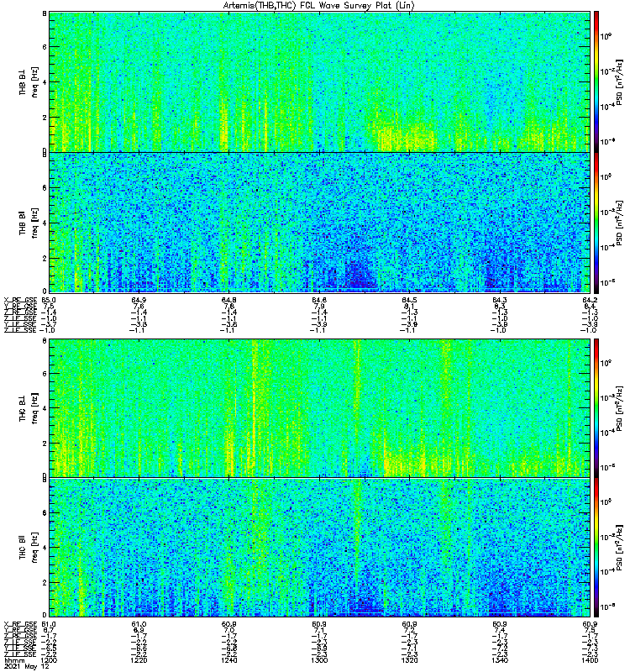Click the 1400 time axis label
Screen dimensions: 630x672
[590, 660]
